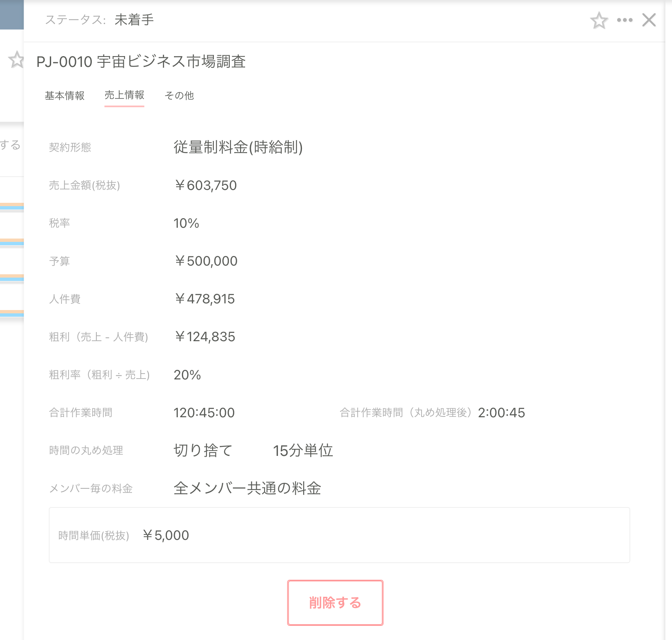The width and height of the screenshot is (672, 640).
Task: Click the rounded work time 2:00:45
Action: coord(501,412)
